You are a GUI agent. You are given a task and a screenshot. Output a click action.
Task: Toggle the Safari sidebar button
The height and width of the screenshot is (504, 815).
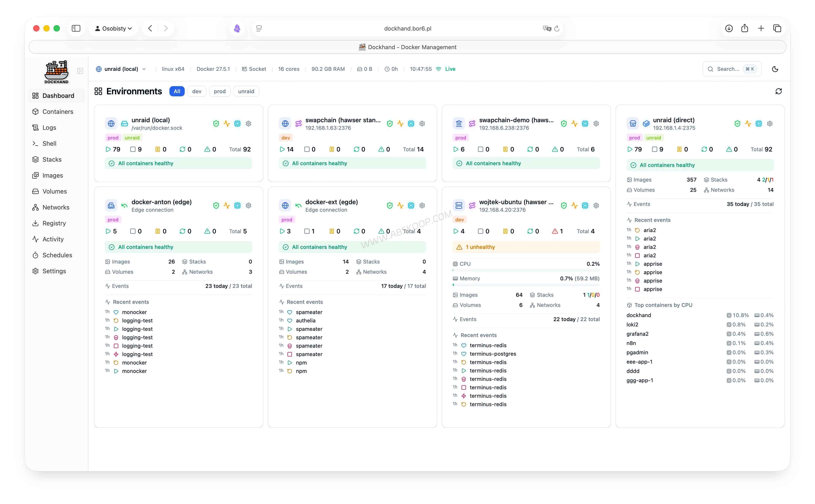[x=76, y=28]
